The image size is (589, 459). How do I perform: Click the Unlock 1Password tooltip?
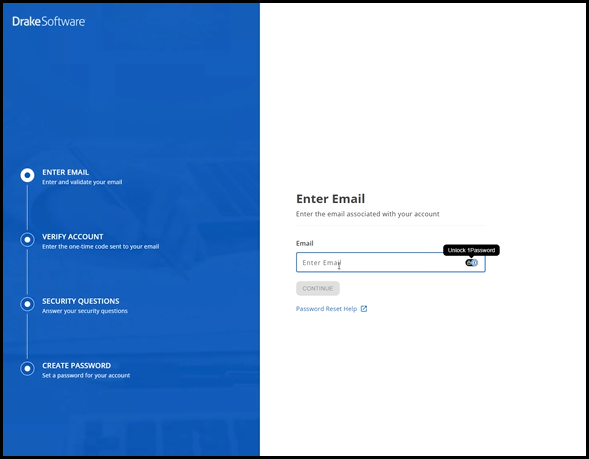471,250
